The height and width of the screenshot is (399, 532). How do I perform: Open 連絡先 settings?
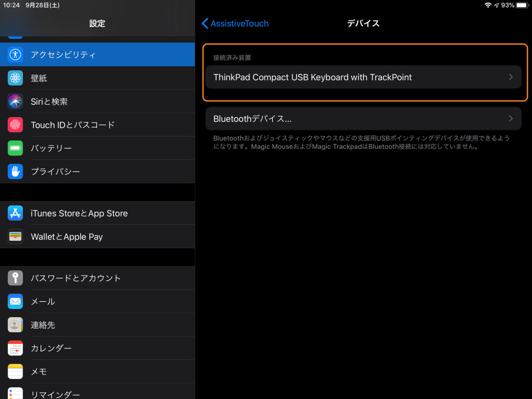click(x=98, y=325)
